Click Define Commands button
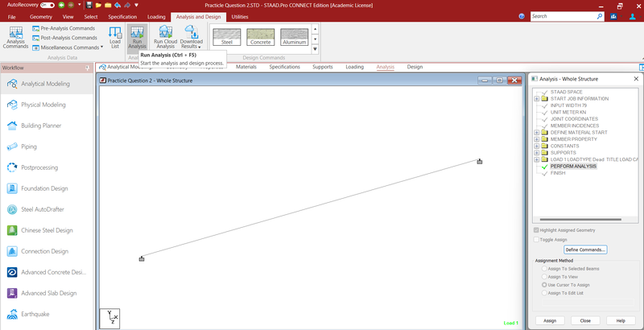Screen dimensions: 644x330 tap(585, 250)
